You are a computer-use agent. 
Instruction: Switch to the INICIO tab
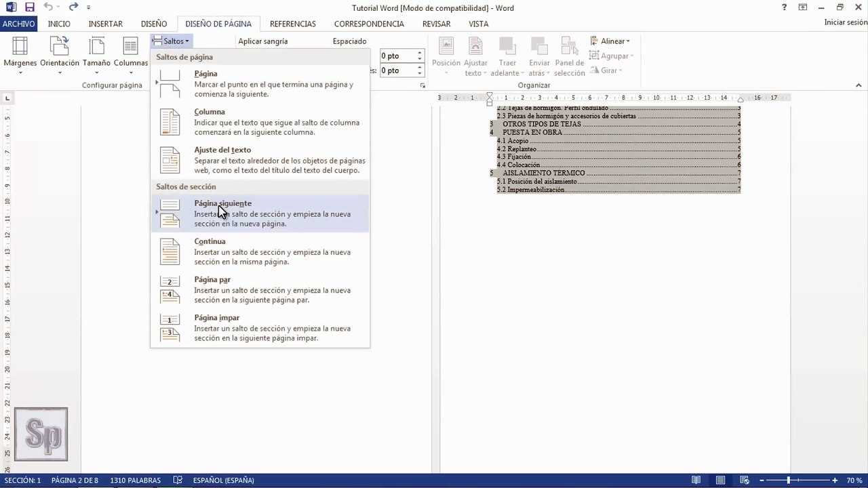(x=59, y=24)
